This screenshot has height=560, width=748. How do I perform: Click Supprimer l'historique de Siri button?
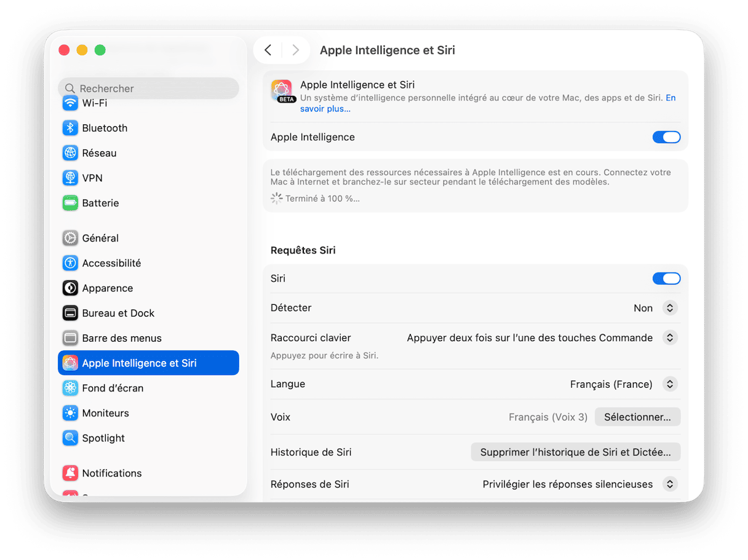[576, 452]
